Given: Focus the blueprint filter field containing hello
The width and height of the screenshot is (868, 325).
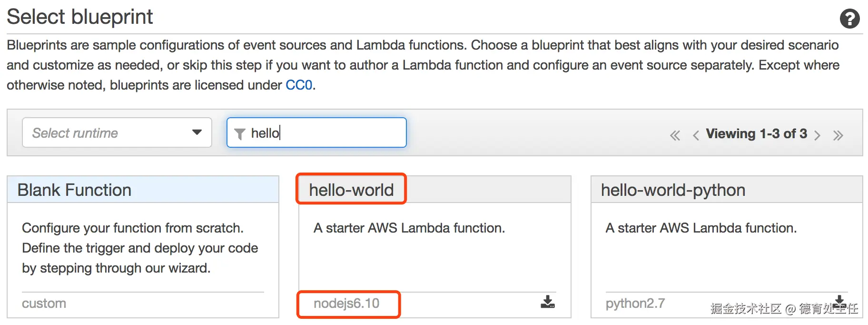Looking at the screenshot, I should tap(316, 132).
